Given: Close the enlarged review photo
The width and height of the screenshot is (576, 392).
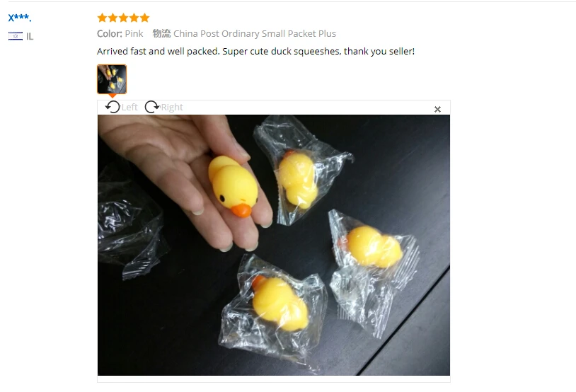Looking at the screenshot, I should tap(437, 109).
